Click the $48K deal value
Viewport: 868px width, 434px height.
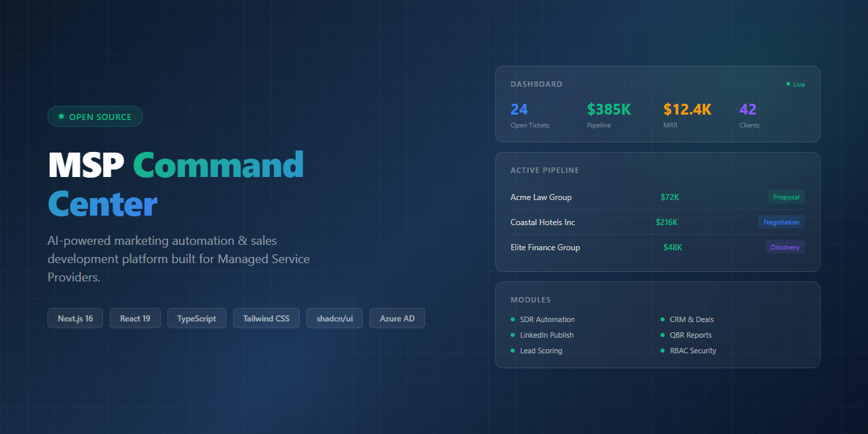[673, 248]
